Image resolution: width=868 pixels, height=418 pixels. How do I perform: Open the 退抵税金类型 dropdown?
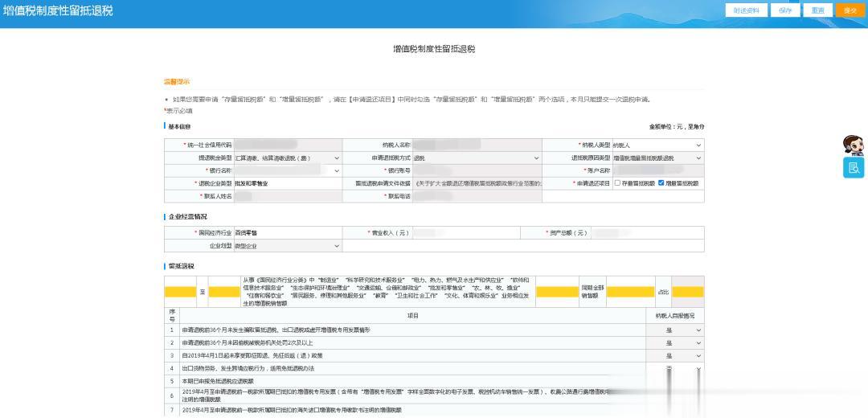288,158
